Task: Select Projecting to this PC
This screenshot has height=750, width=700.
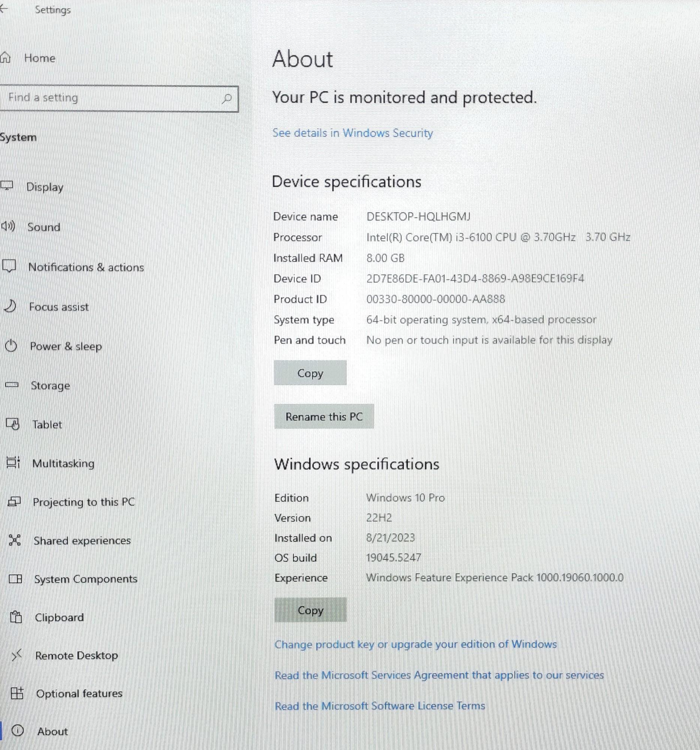Action: click(x=84, y=502)
